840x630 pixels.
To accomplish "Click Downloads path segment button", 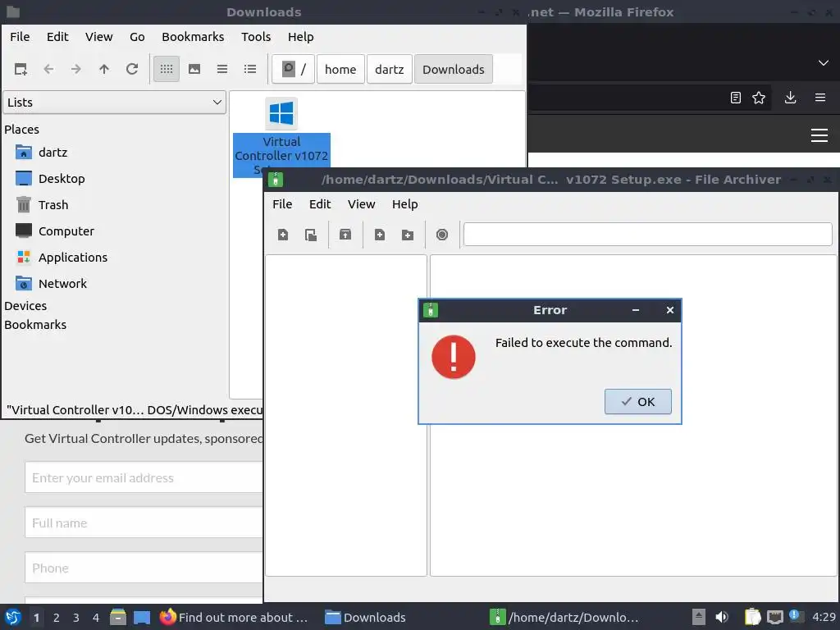I will [x=453, y=69].
